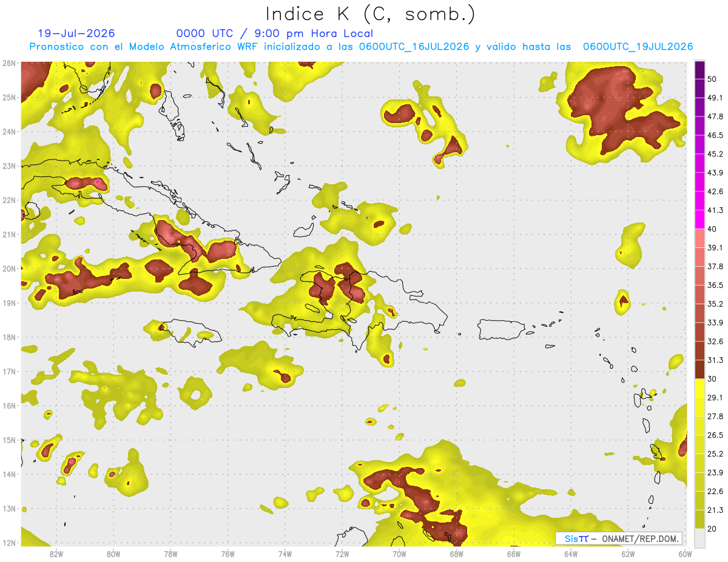Image resolution: width=728 pixels, height=562 pixels.
Task: Click the colorbar value '36.5'
Action: [715, 285]
